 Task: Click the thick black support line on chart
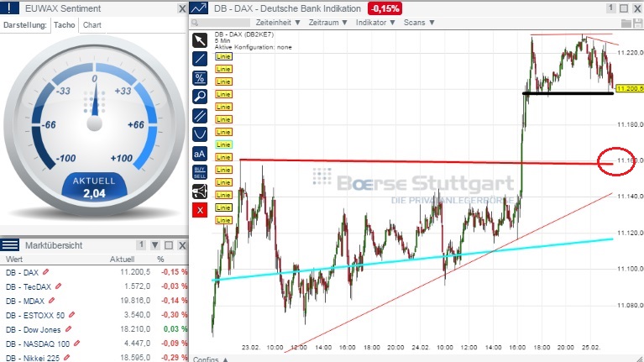click(x=568, y=93)
